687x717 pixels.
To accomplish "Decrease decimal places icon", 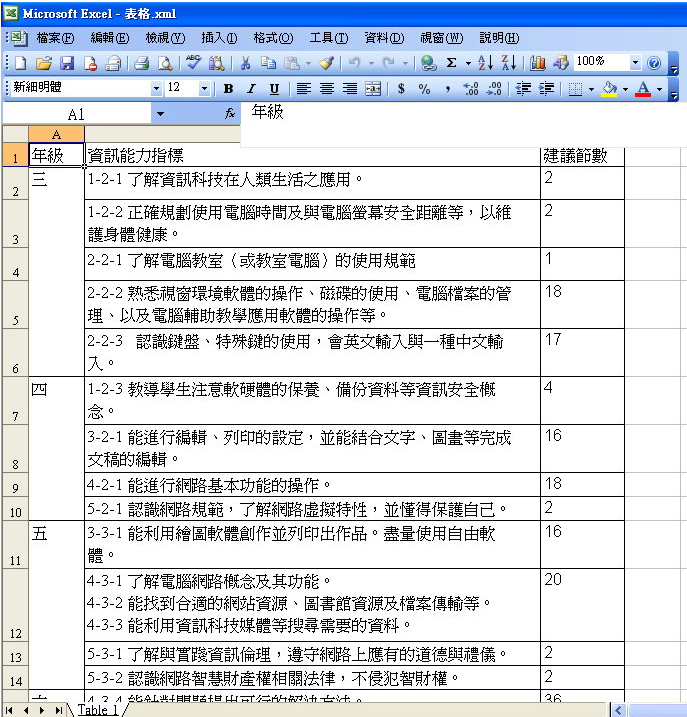I will point(494,88).
